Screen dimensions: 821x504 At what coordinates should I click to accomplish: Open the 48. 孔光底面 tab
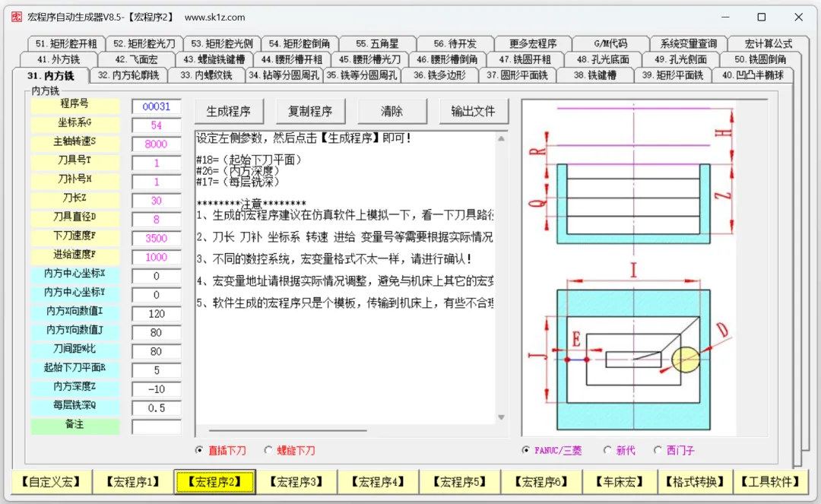(x=603, y=59)
